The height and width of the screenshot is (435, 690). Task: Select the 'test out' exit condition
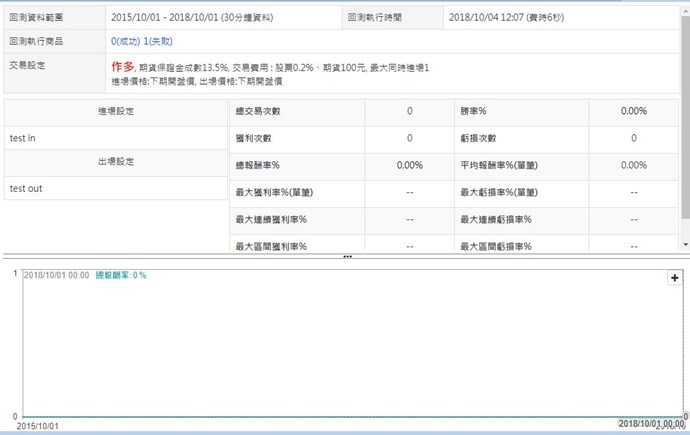25,188
